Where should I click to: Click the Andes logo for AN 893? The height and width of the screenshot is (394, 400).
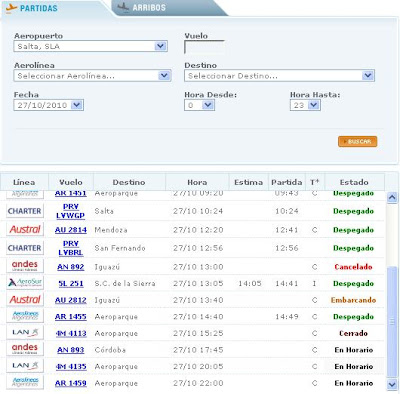25,349
